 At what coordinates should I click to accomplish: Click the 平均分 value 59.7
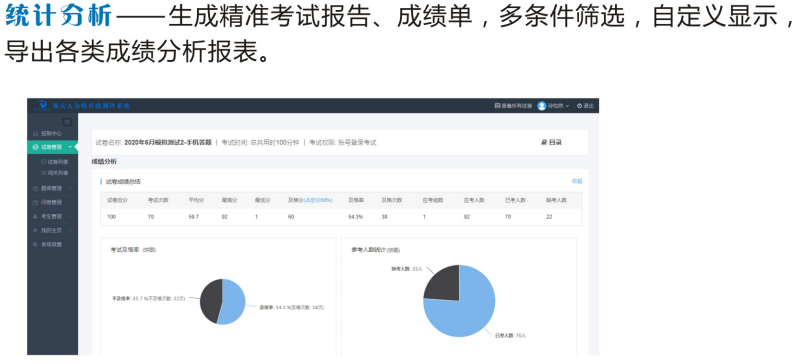coord(194,217)
